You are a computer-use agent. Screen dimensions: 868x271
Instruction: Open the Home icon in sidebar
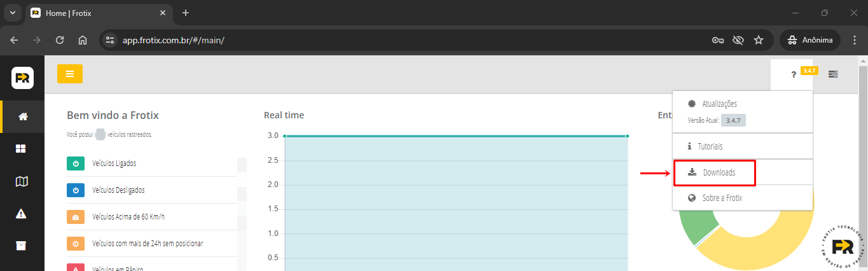[x=22, y=116]
